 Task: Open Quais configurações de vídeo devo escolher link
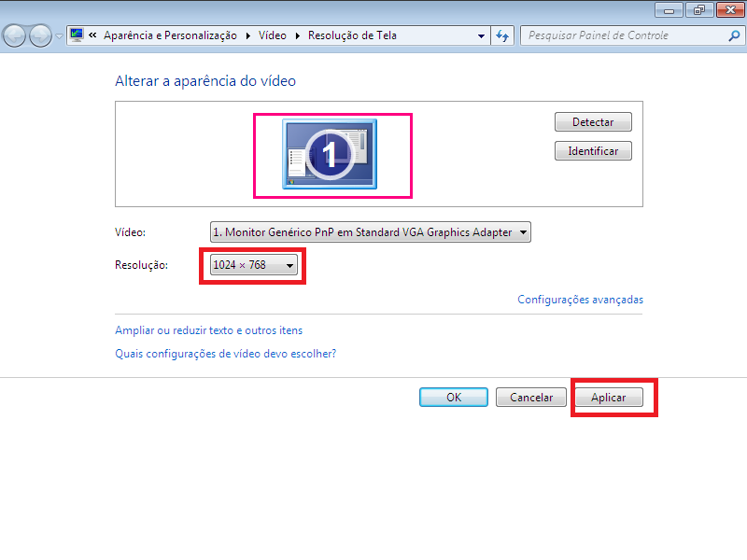tap(225, 354)
